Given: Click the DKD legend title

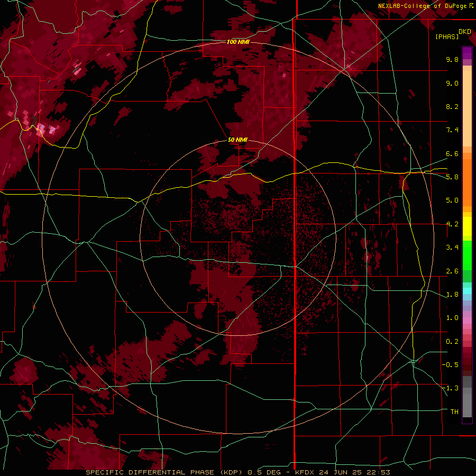Looking at the screenshot, I should [x=465, y=32].
